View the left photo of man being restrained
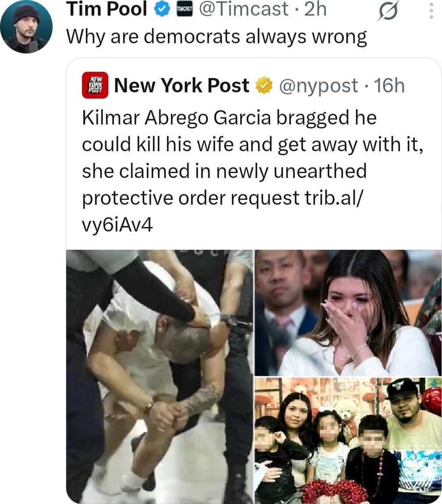The height and width of the screenshot is (504, 442). tap(160, 377)
